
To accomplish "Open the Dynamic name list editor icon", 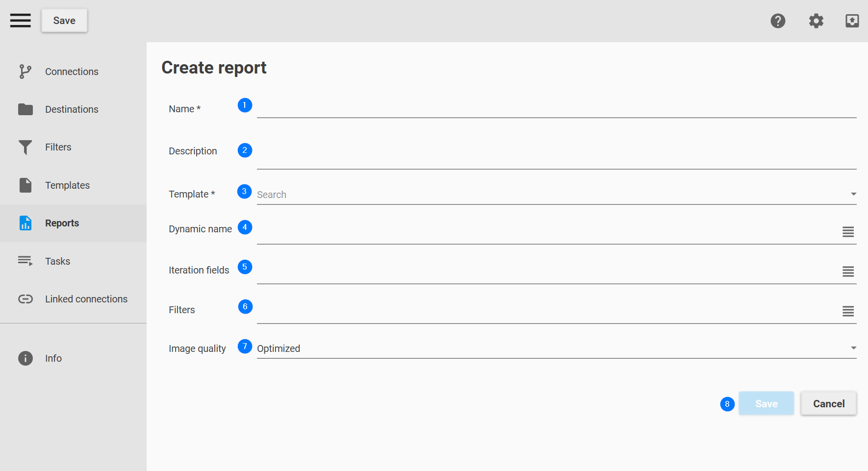I will pyautogui.click(x=848, y=232).
